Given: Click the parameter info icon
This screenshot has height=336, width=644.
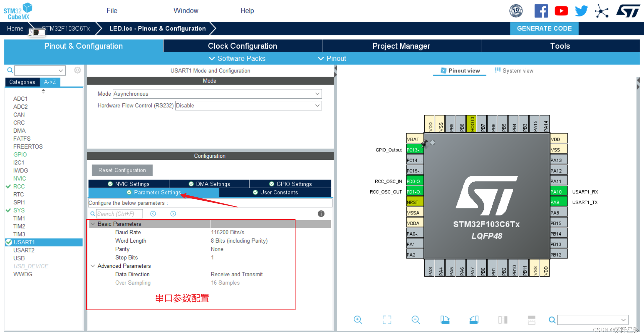Looking at the screenshot, I should (x=321, y=214).
